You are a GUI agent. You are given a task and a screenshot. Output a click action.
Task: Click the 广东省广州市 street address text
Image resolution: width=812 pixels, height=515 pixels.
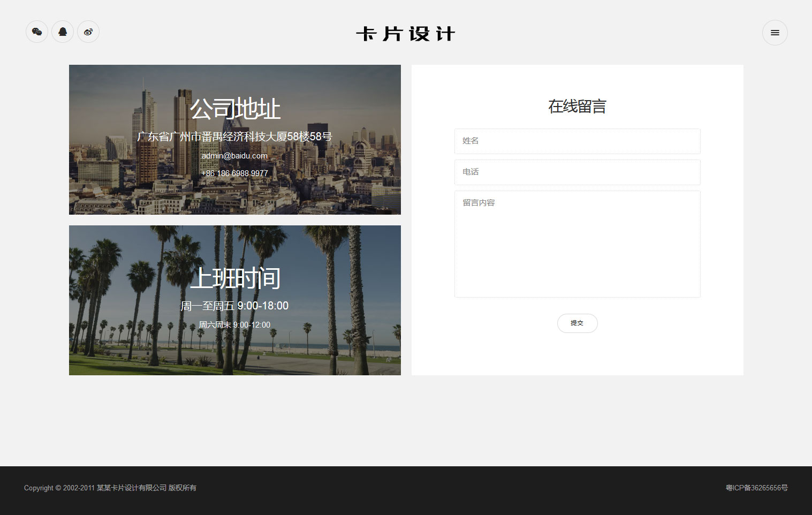[234, 137]
